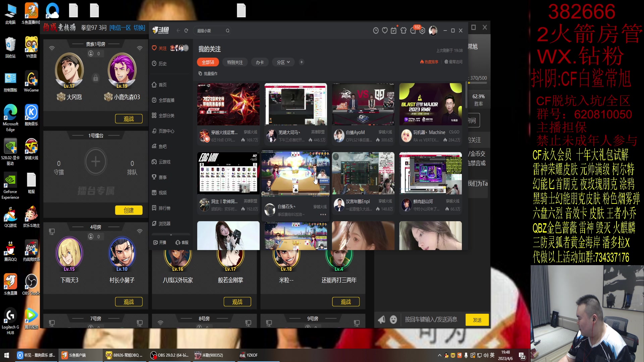Open the 鲜肉赵山河 stream thumbnail
The width and height of the screenshot is (644, 362).
tap(430, 173)
